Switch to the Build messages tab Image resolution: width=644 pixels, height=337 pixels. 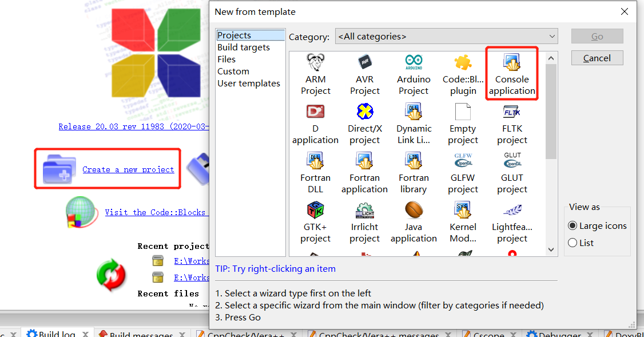pyautogui.click(x=142, y=332)
